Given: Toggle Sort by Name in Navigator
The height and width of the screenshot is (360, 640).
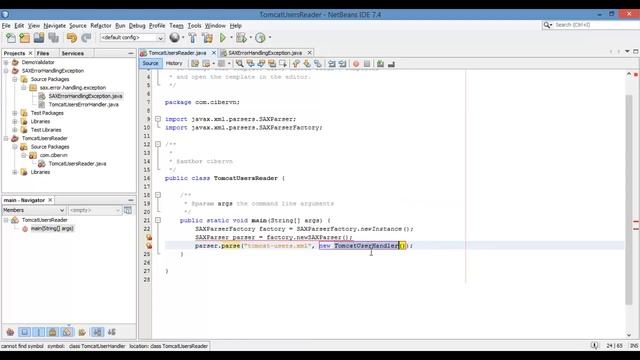Looking at the screenshot, I should coord(97,332).
